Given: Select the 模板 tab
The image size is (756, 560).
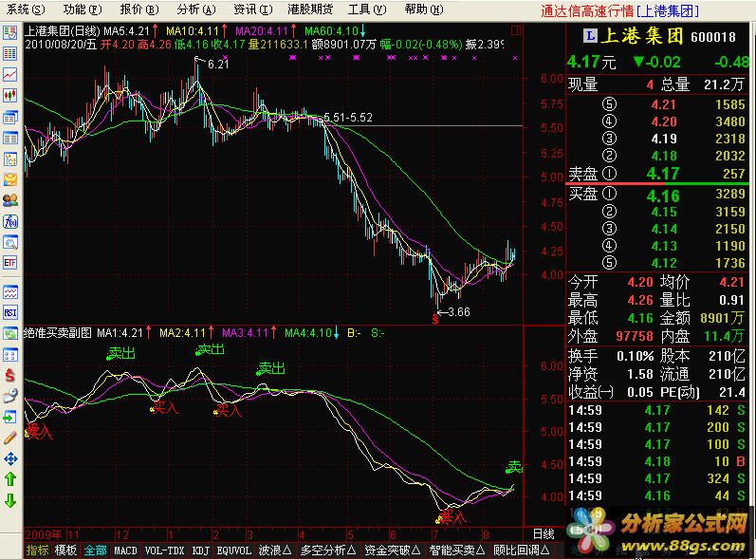Looking at the screenshot, I should (x=65, y=551).
